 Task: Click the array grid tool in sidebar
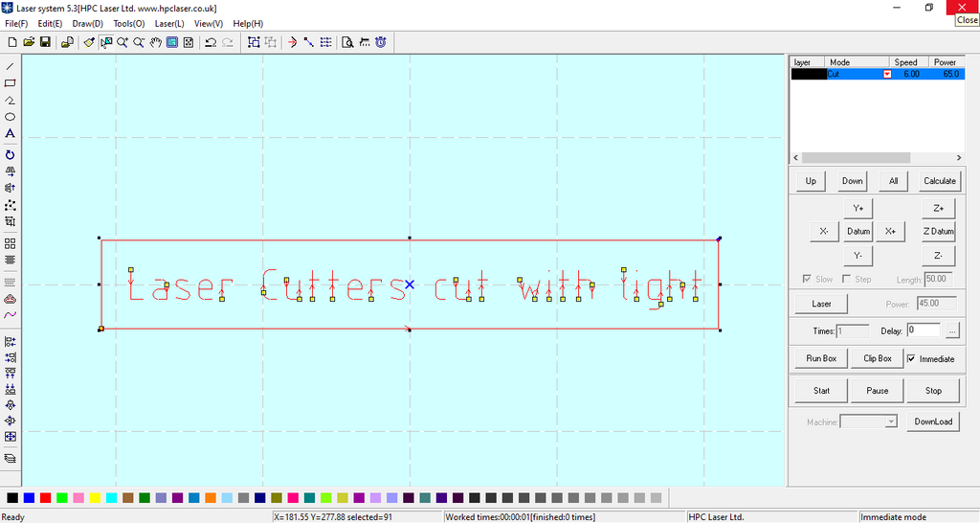tap(10, 243)
